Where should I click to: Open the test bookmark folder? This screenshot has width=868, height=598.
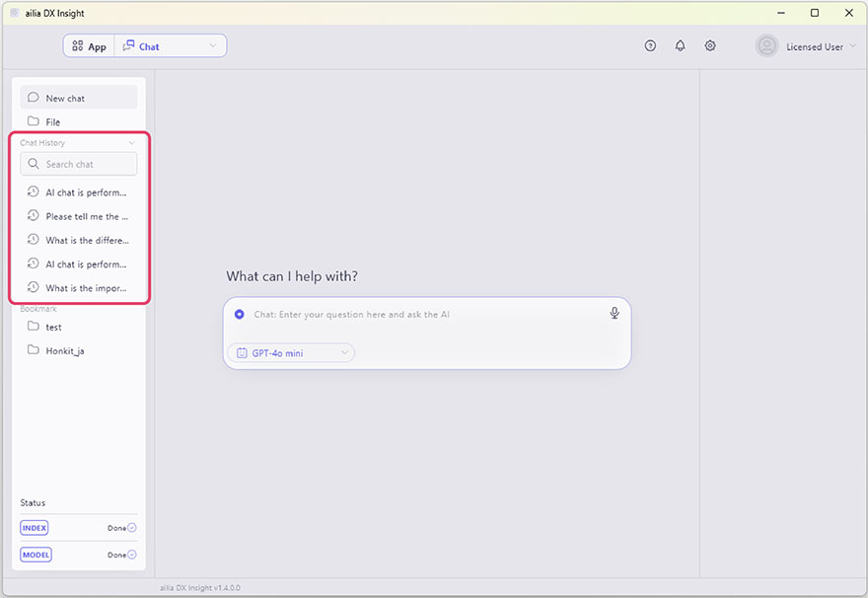[53, 327]
